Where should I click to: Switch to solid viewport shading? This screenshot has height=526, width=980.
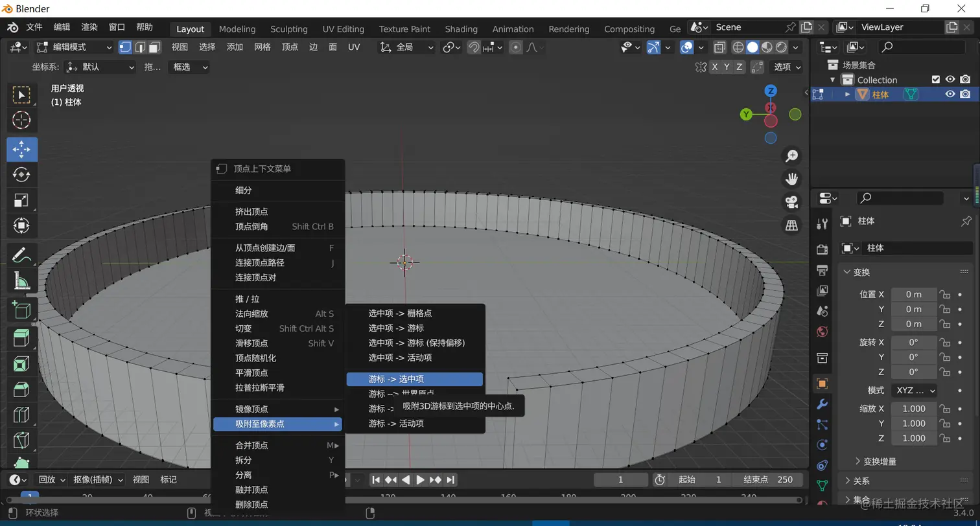coord(752,47)
